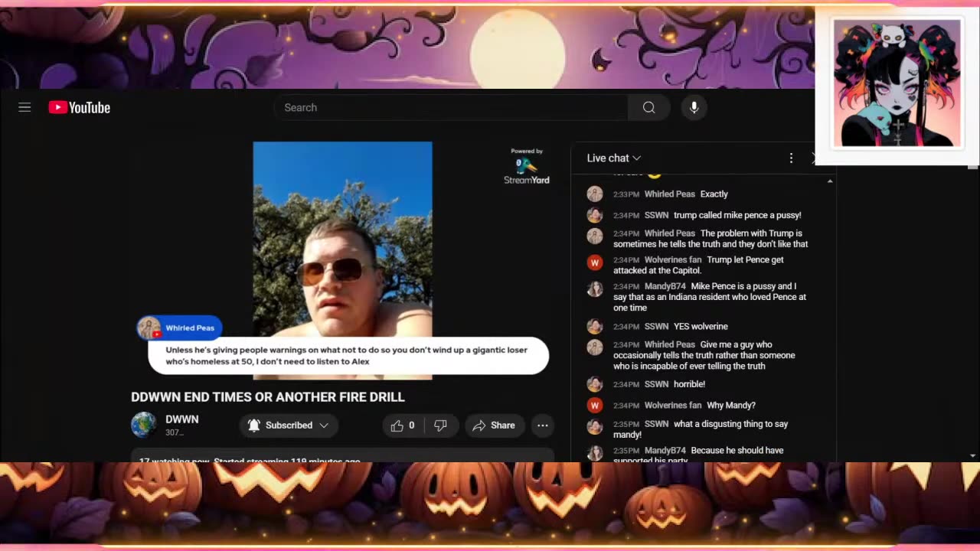Click MandyB74 avatar beside 'Because he should have' message
This screenshot has height=551, width=980.
click(595, 453)
